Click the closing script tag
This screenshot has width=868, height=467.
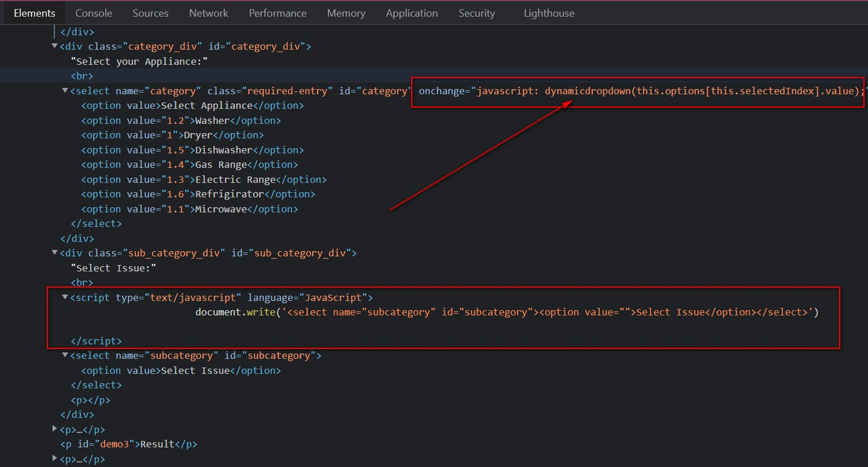click(x=96, y=341)
